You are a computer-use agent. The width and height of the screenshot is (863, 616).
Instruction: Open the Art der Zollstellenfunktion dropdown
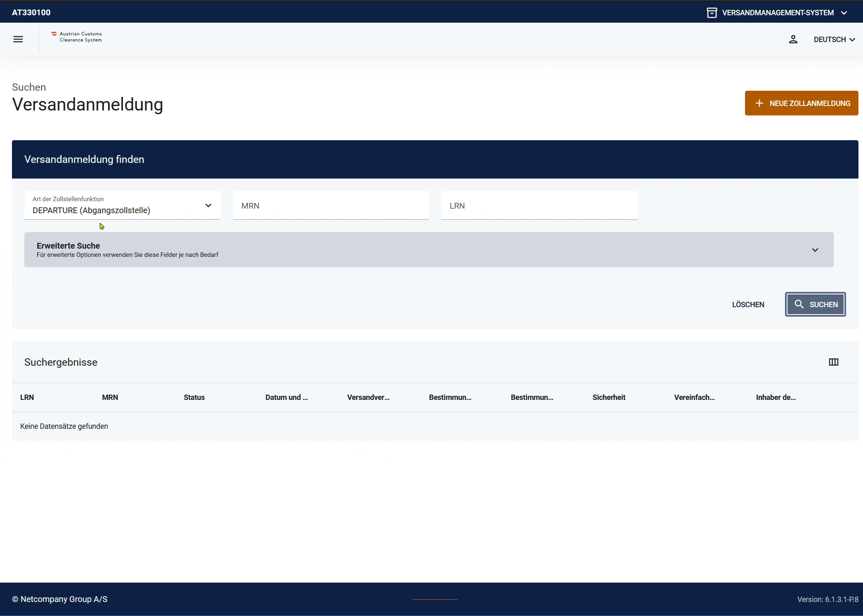[x=123, y=205]
